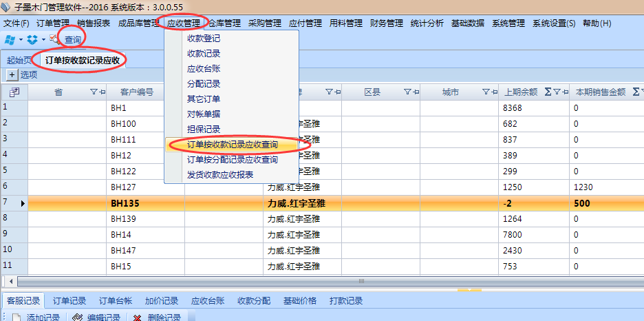Open dropdown arrow beside Dropbox-style icon
Screen dimensions: 644x321
(43, 39)
